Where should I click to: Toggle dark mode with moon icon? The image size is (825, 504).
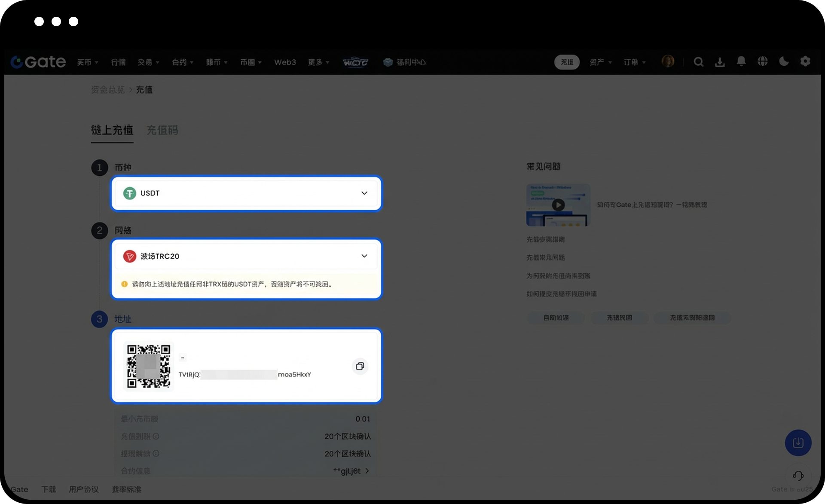pyautogui.click(x=784, y=61)
